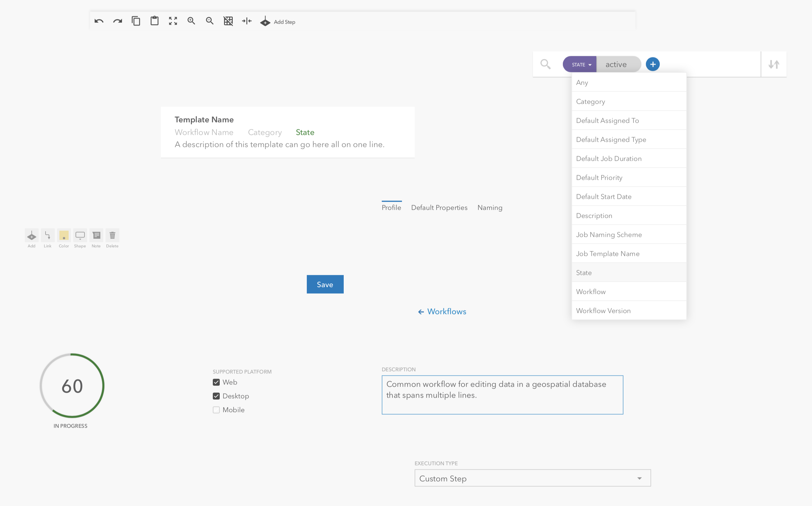Screen dimensions: 812x506
Task: Switch to the Default Properties tab
Action: point(439,207)
